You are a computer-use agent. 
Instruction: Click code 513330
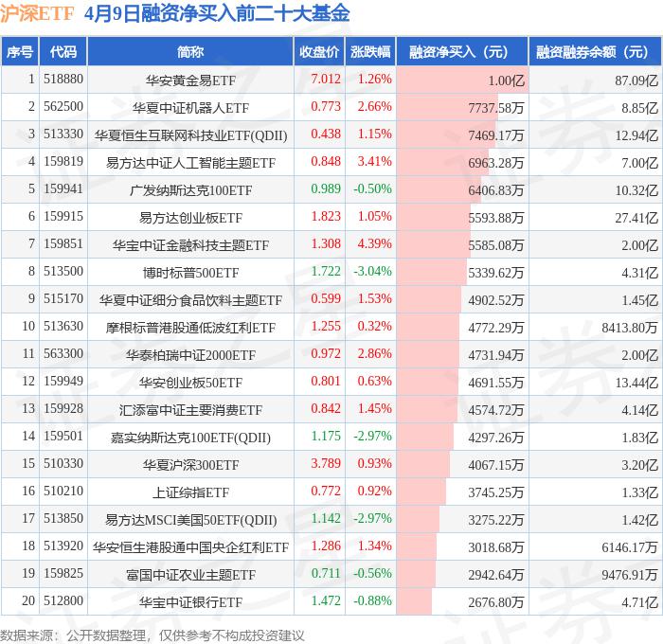[x=63, y=134]
